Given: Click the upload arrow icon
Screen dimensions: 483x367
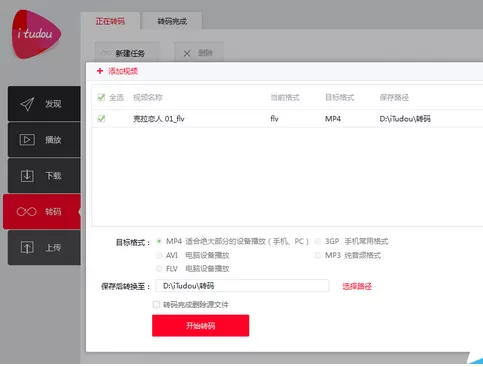Looking at the screenshot, I should point(27,247).
